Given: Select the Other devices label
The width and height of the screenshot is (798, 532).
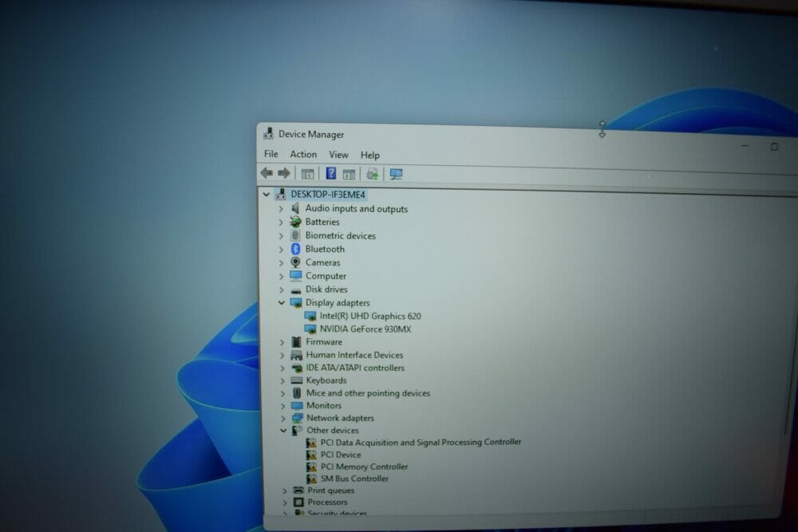Looking at the screenshot, I should pyautogui.click(x=332, y=430).
